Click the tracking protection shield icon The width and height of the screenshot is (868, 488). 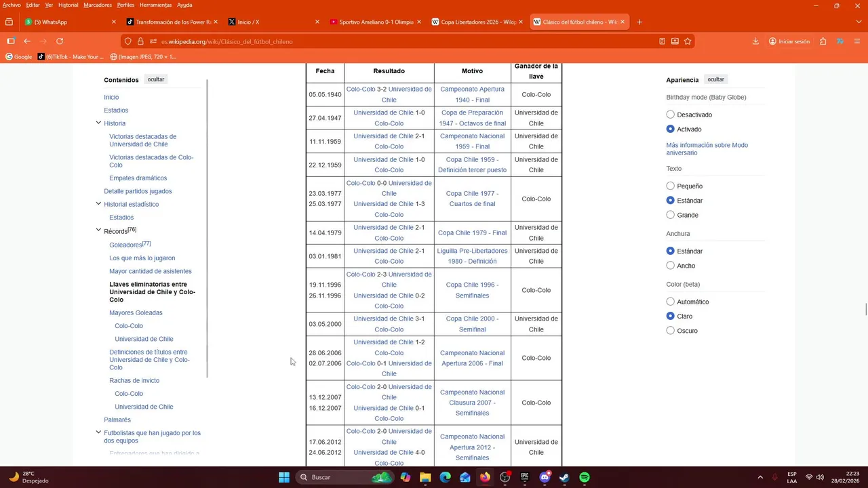coord(127,41)
